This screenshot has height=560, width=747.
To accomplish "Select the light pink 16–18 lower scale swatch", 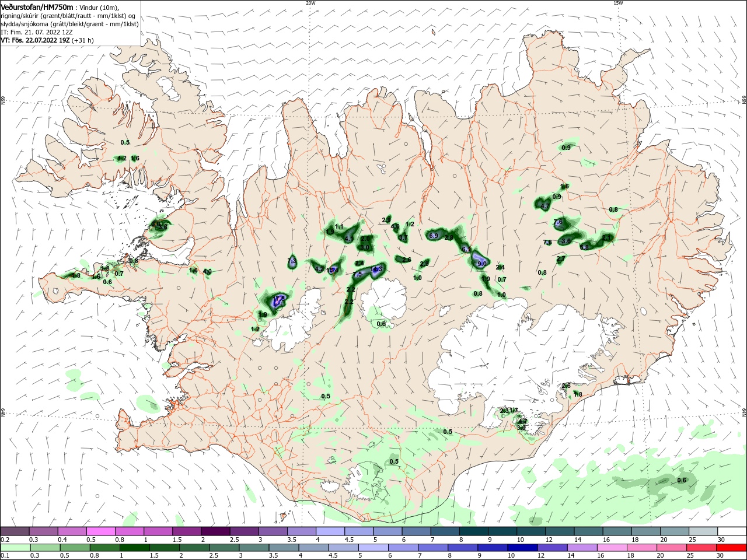I will (x=612, y=548).
